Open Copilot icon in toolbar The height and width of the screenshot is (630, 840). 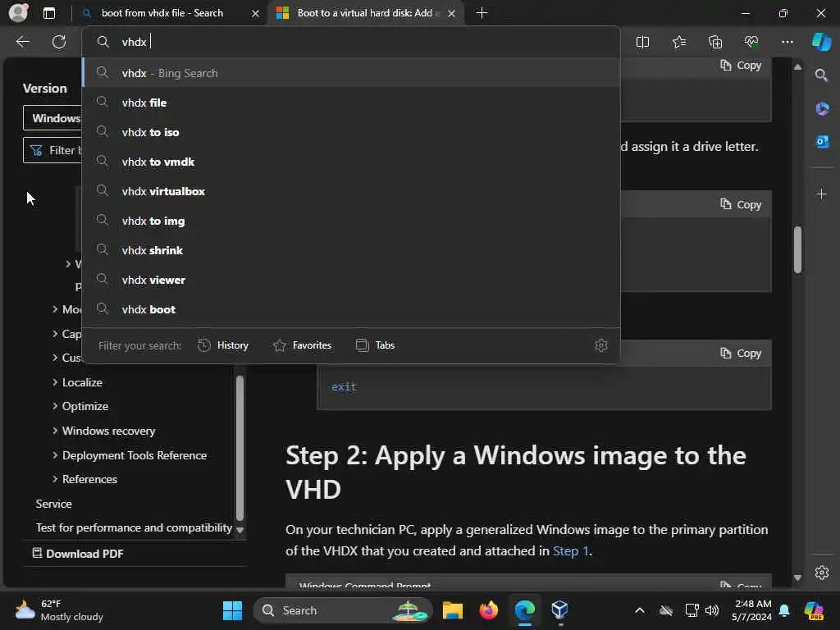(821, 42)
